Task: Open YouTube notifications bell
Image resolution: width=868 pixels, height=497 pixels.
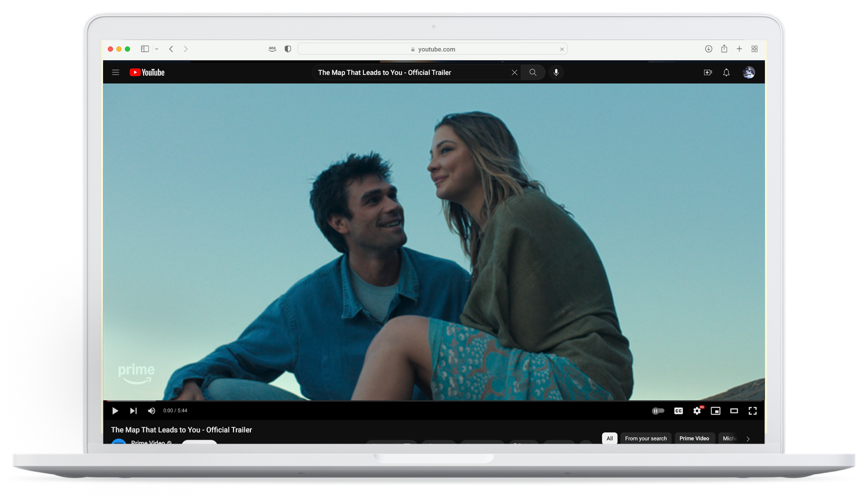Action: click(x=726, y=72)
